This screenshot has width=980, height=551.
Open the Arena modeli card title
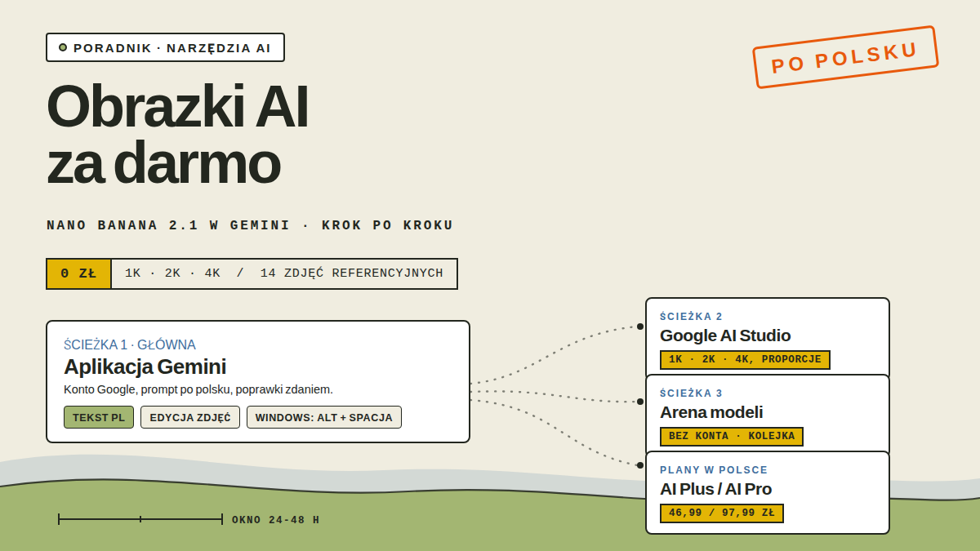(x=711, y=412)
